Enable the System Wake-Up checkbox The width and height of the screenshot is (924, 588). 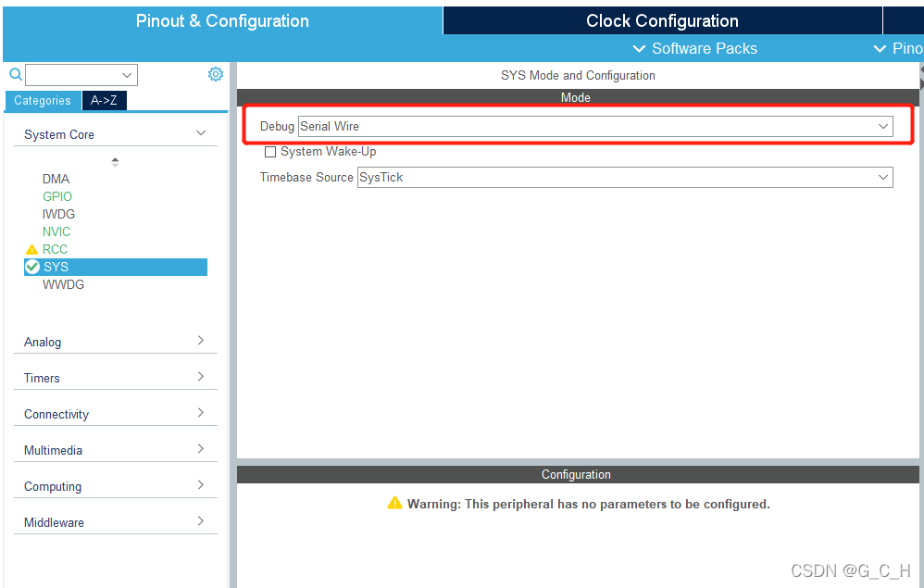pos(270,152)
